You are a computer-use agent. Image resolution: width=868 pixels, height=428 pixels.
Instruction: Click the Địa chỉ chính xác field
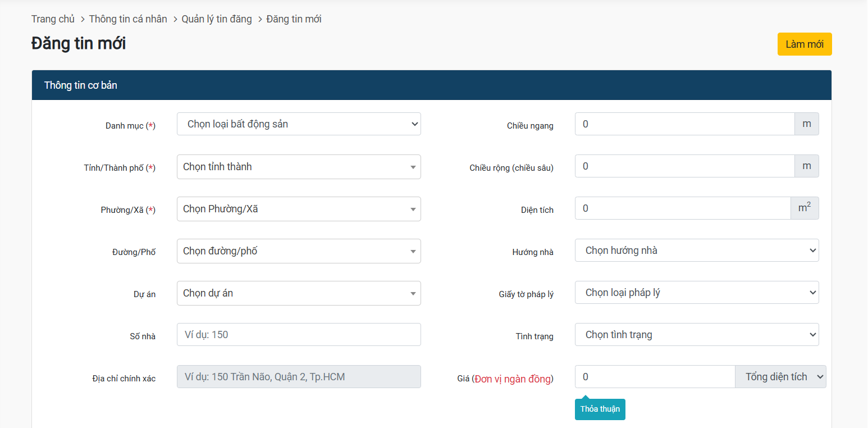click(x=298, y=377)
